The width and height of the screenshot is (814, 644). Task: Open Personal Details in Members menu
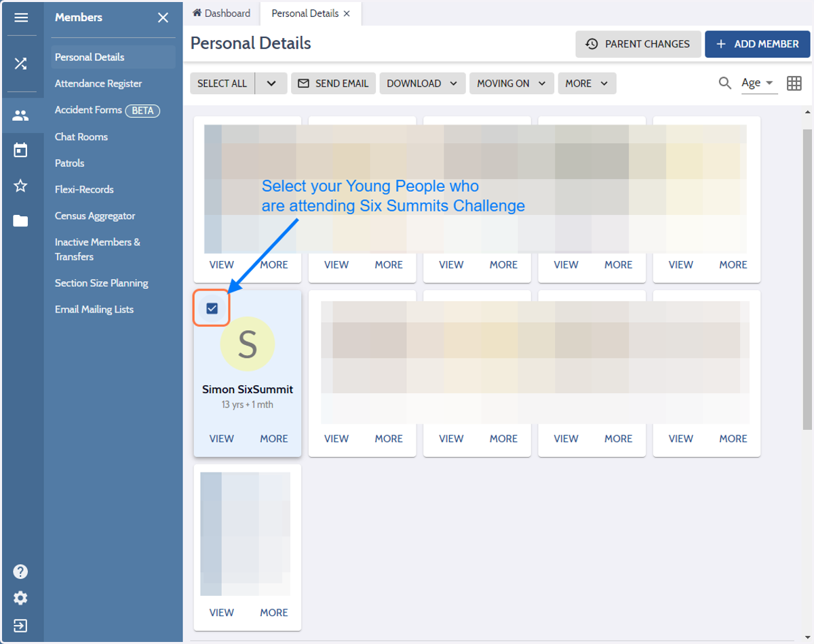coord(113,57)
